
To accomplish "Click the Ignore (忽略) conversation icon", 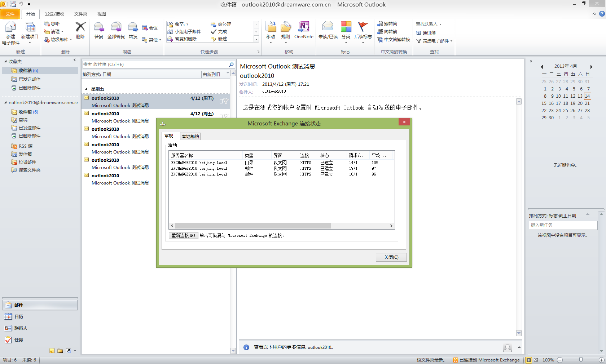I will [47, 24].
